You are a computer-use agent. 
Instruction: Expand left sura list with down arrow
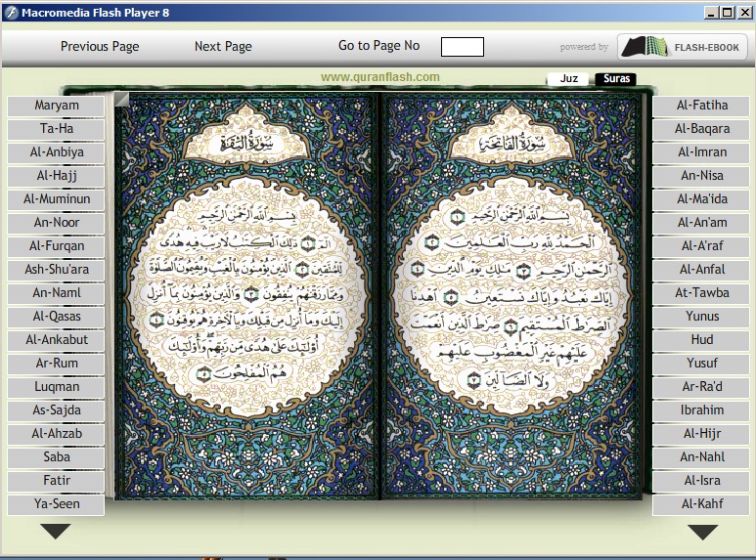pos(56,532)
